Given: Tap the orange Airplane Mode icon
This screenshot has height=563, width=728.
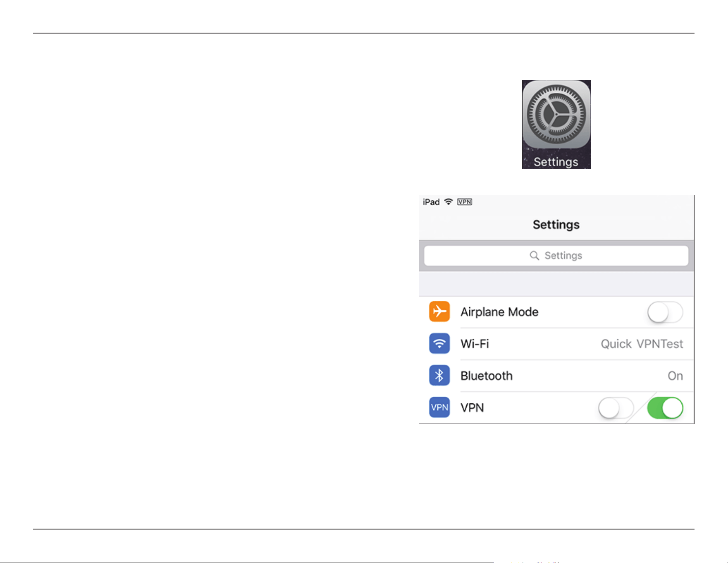Looking at the screenshot, I should pyautogui.click(x=439, y=311).
